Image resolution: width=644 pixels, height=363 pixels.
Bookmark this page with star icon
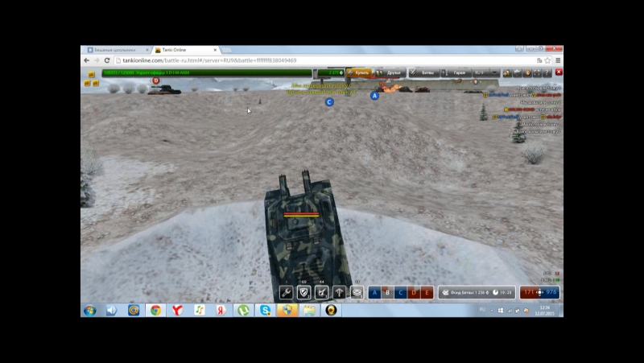(547, 60)
